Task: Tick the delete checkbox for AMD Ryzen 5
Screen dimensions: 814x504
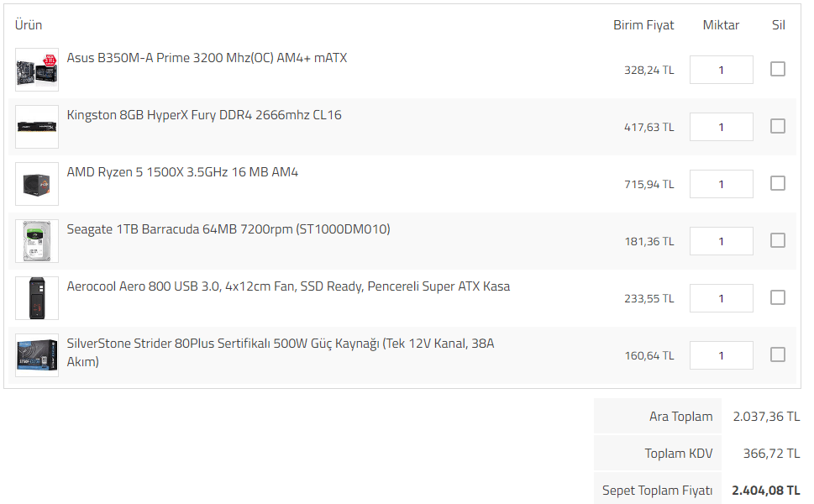Action: click(778, 183)
